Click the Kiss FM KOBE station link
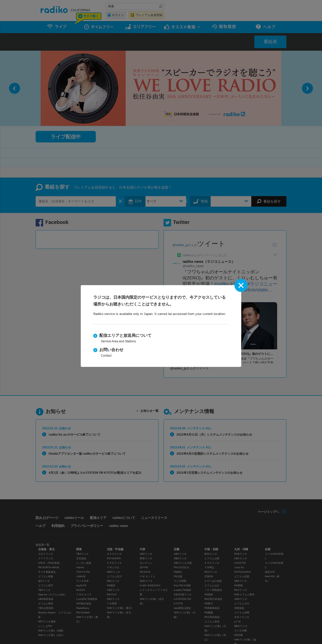Image resolution: width=322 pixels, height=644 pixels. 182,585
